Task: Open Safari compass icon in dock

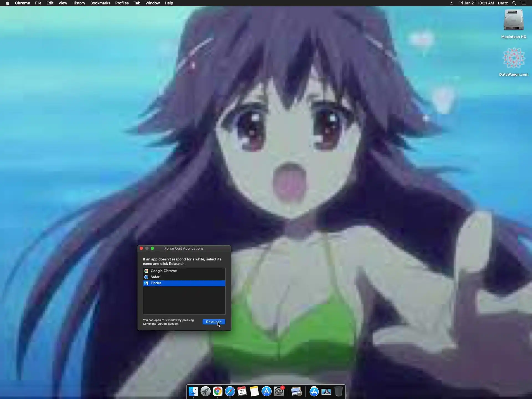Action: pyautogui.click(x=230, y=391)
